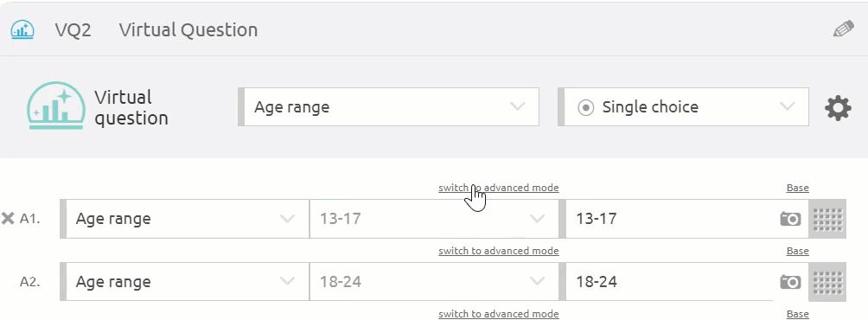The width and height of the screenshot is (868, 320).
Task: Click the large Virtual question logo icon
Action: 56,106
